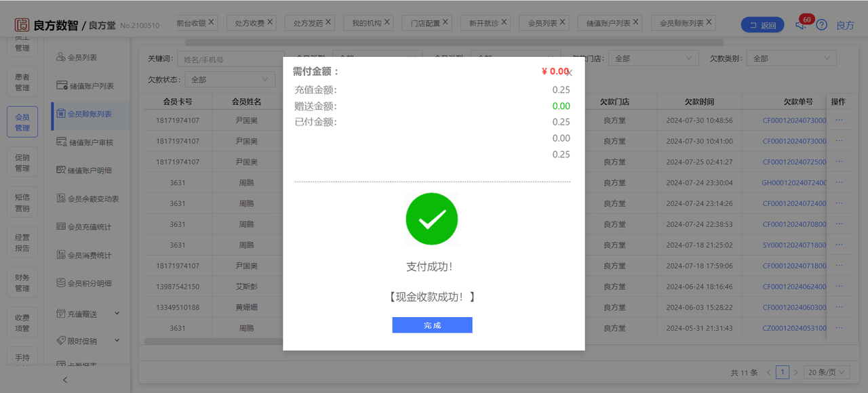Close the 新开就诊 tab
Image resolution: width=868 pixels, height=393 pixels.
[504, 22]
